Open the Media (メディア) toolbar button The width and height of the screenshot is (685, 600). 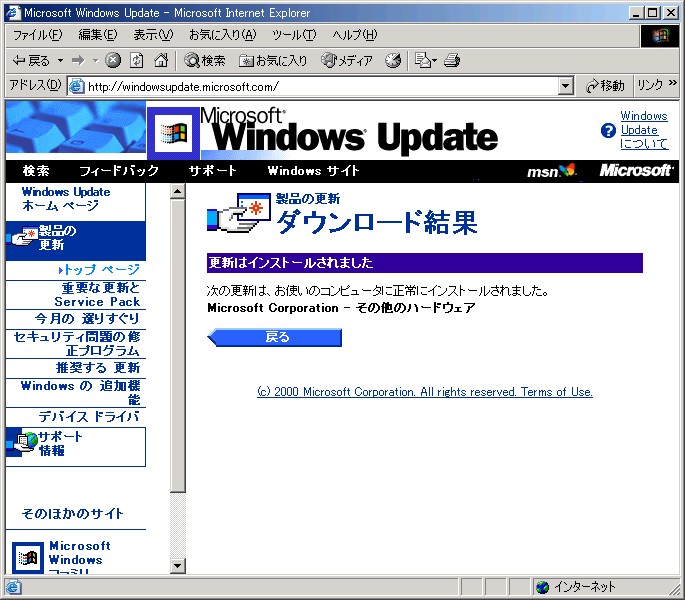point(347,60)
